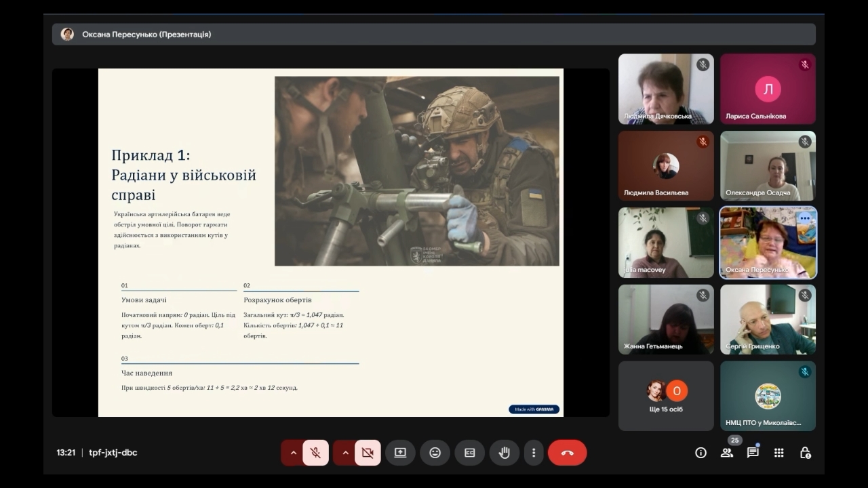Open options on Оксана Пересунько's tile

[804, 218]
